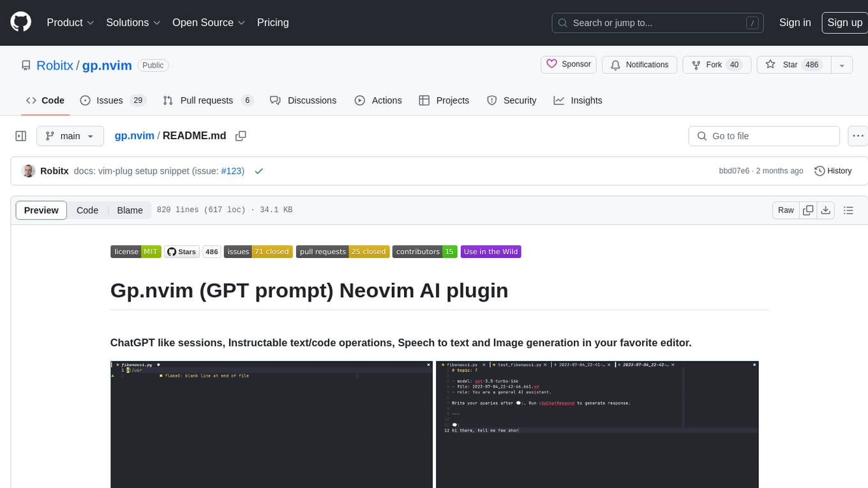
Task: Focus the Go to file field
Action: pos(764,136)
